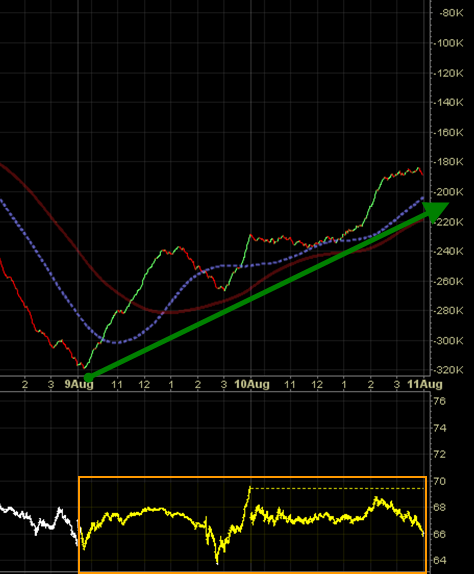The image size is (474, 574).
Task: Select the 76 price scale label
Action: [x=440, y=401]
